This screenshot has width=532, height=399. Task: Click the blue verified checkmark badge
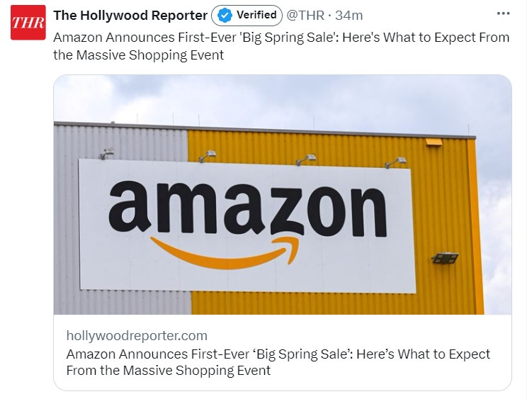[225, 16]
